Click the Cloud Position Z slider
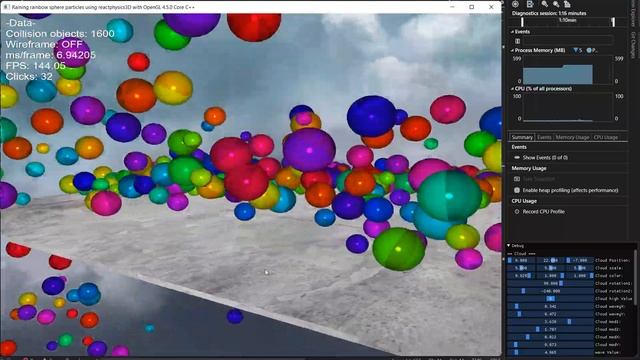Image resolution: width=640 pixels, height=360 pixels. 580,260
